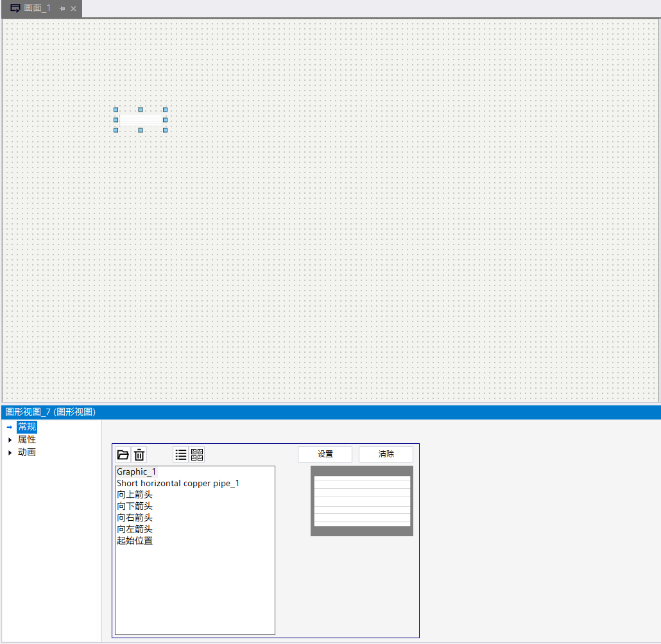
Task: Click the open folder icon above graphics list
Action: point(123,455)
